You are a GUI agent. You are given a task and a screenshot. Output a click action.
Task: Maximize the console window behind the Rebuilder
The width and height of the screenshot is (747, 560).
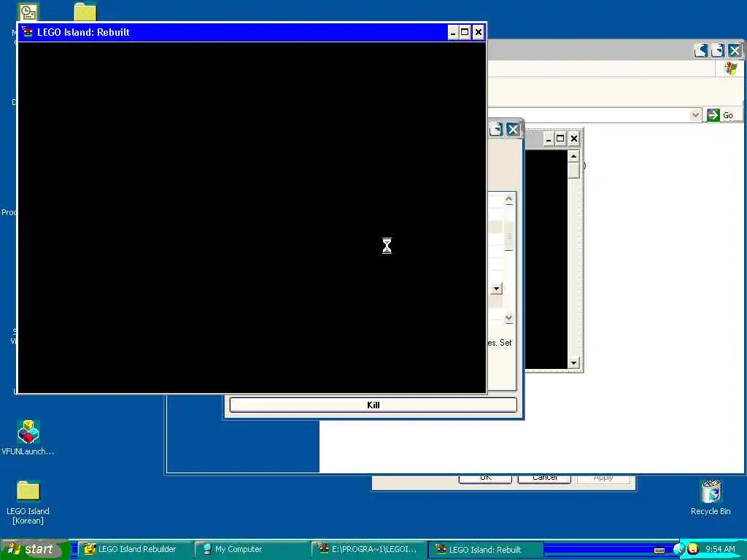(x=561, y=139)
